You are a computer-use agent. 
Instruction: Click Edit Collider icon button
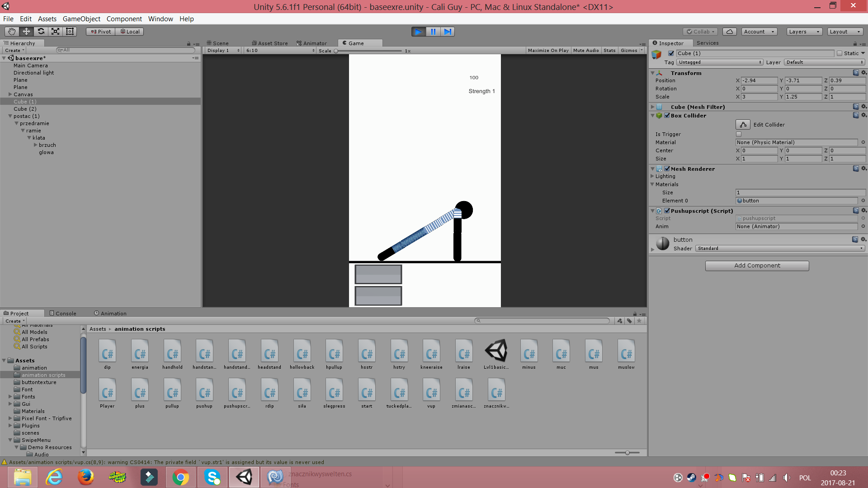pyautogui.click(x=743, y=125)
